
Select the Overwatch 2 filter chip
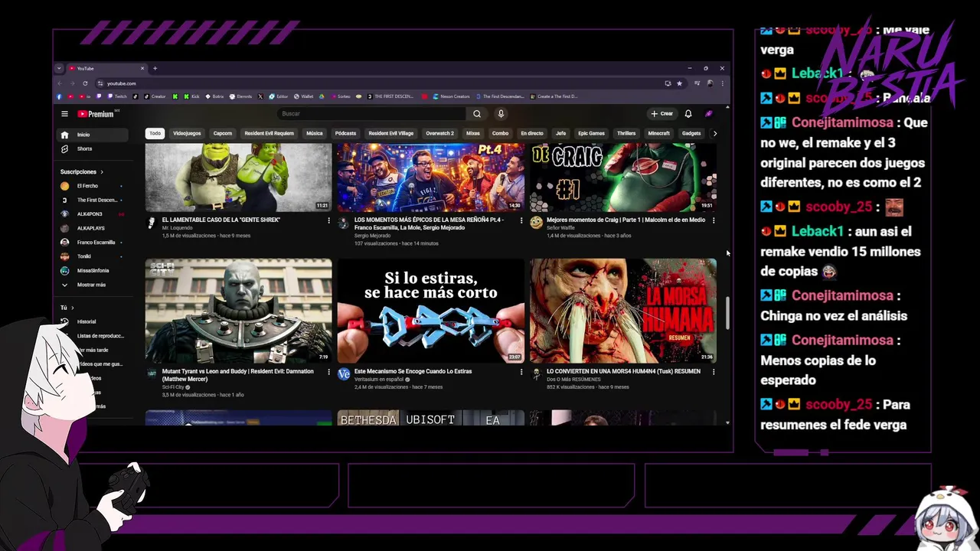pos(439,133)
